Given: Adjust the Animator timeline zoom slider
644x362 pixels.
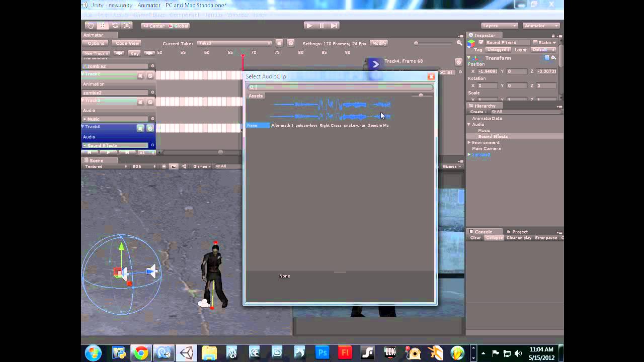Looking at the screenshot, I should (416, 43).
